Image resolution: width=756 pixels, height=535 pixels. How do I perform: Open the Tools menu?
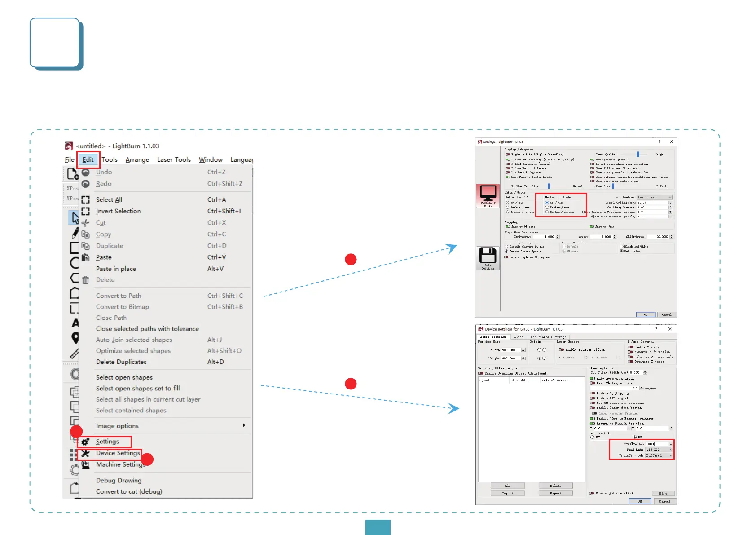(x=110, y=159)
